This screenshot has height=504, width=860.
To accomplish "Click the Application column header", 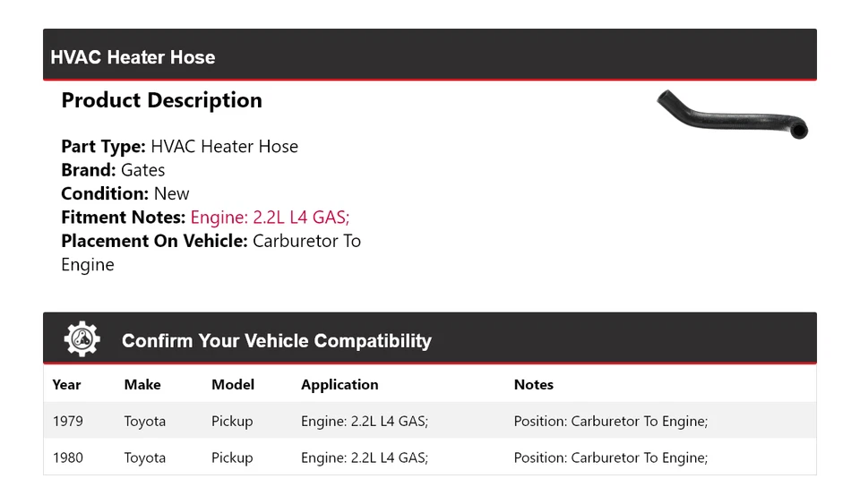I will click(340, 385).
